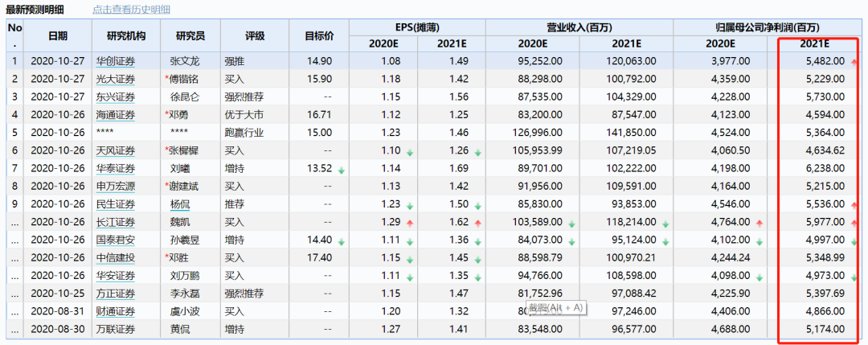Open the 申万宏源 institution link
868x345 pixels.
115,187
